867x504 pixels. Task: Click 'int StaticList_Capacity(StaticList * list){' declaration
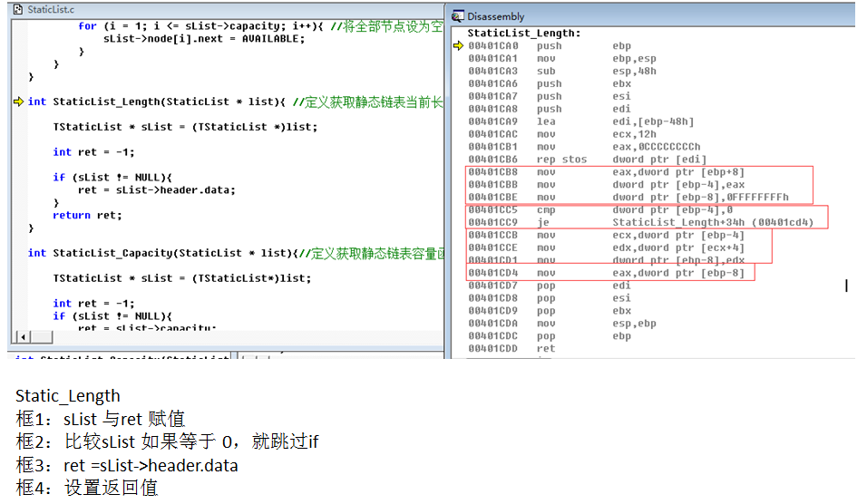(163, 253)
